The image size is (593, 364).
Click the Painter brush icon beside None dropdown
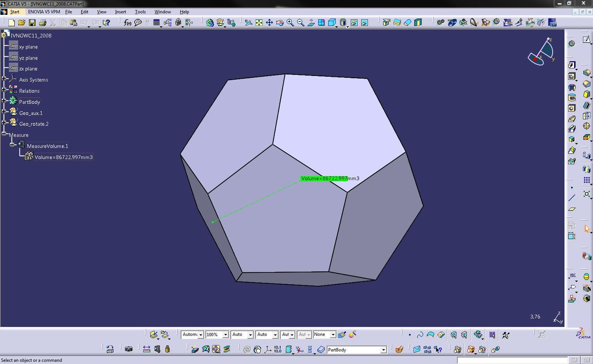pyautogui.click(x=342, y=334)
